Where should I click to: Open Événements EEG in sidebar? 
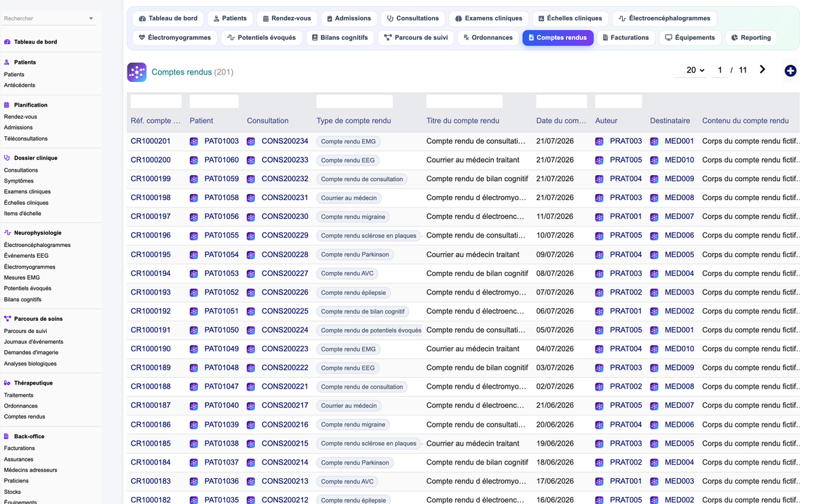(x=26, y=256)
